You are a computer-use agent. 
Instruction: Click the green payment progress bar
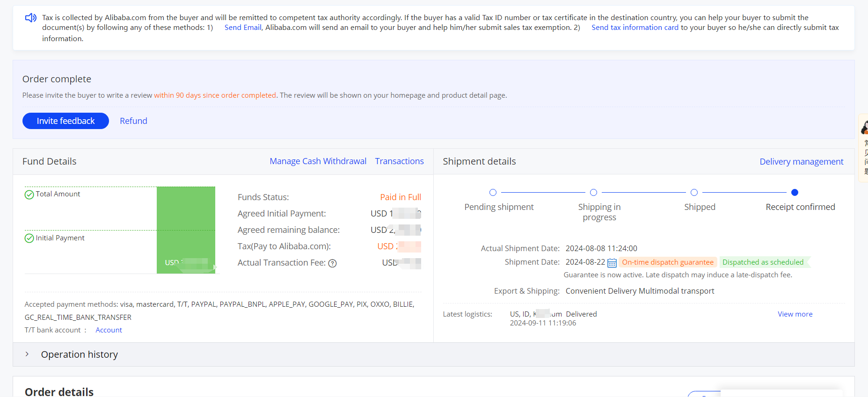(186, 230)
